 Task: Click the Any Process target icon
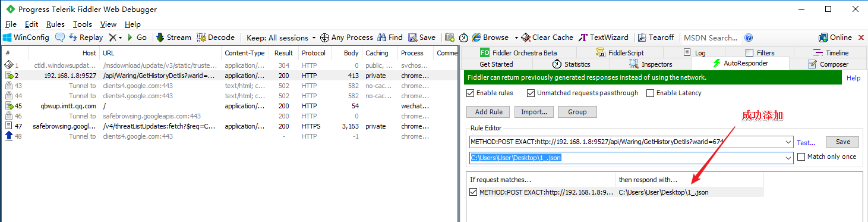[x=324, y=37]
